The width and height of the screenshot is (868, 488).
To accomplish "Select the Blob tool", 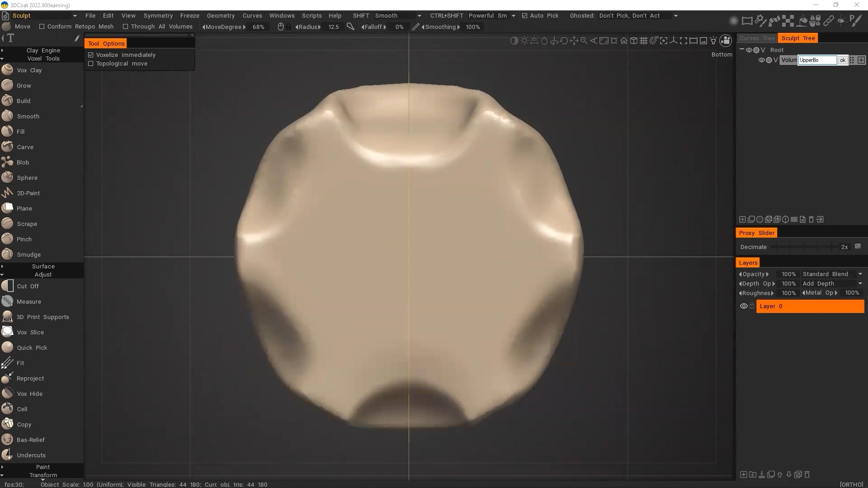I will point(23,162).
